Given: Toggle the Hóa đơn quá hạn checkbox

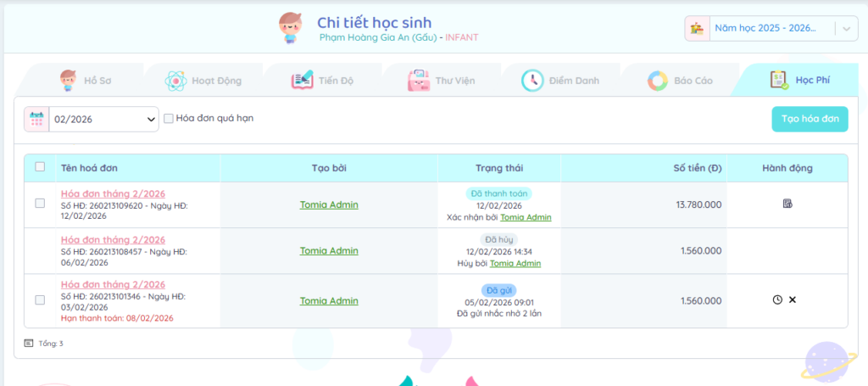Looking at the screenshot, I should 169,119.
